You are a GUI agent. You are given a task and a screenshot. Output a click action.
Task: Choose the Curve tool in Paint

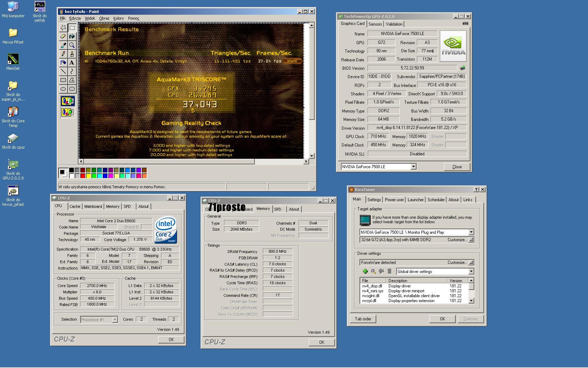point(72,71)
